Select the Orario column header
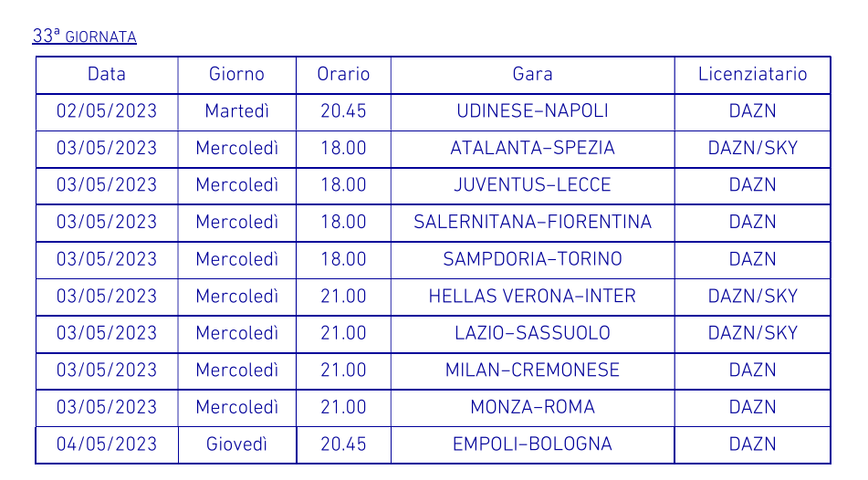Viewport: 868px width, 480px height. [343, 75]
